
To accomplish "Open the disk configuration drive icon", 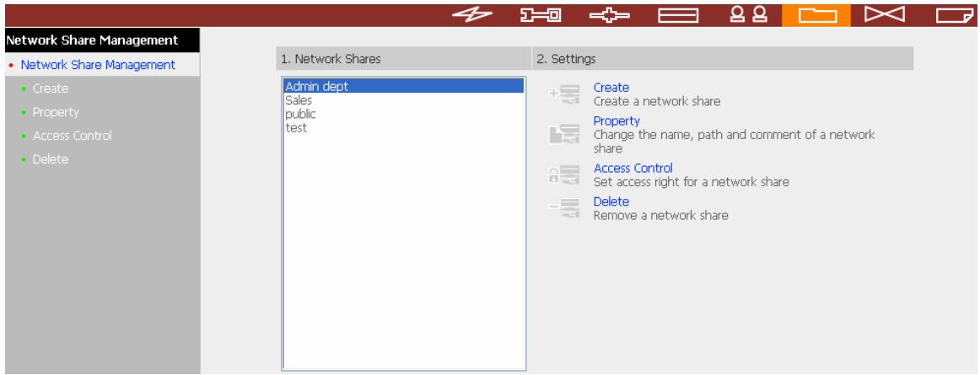I will pos(678,15).
